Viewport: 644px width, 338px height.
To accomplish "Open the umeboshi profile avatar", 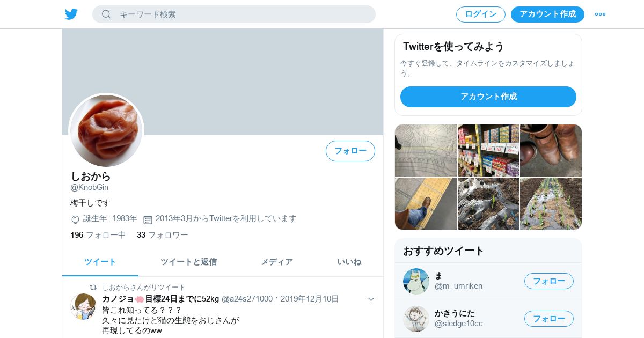I will pos(106,131).
